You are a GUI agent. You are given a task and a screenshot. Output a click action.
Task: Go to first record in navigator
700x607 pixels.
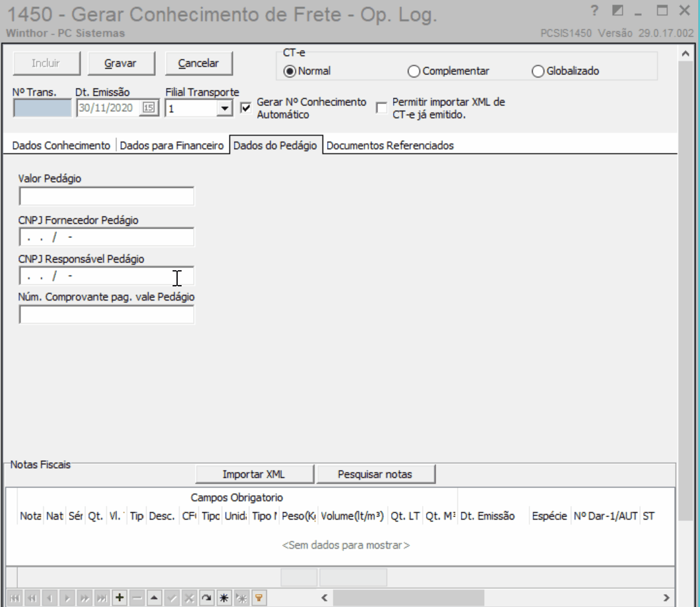15,598
